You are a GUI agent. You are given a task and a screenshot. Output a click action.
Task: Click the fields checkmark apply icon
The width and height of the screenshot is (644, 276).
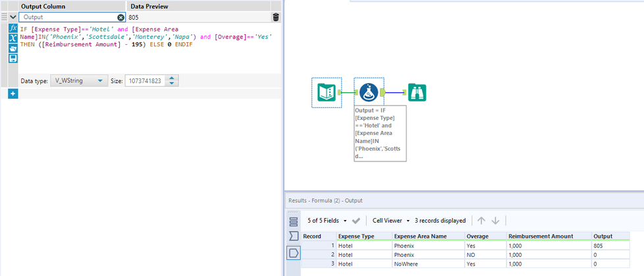356,221
